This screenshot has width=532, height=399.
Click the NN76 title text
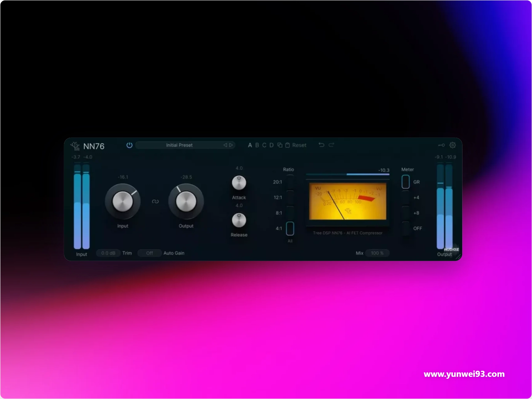(x=94, y=146)
